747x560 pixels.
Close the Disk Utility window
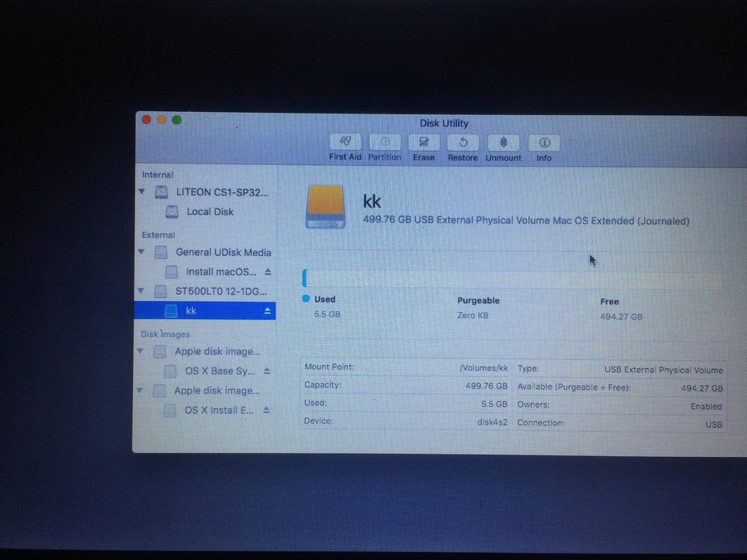[146, 120]
